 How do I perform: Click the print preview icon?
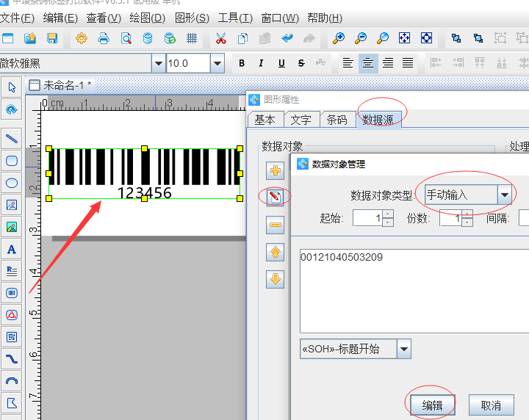tap(126, 38)
